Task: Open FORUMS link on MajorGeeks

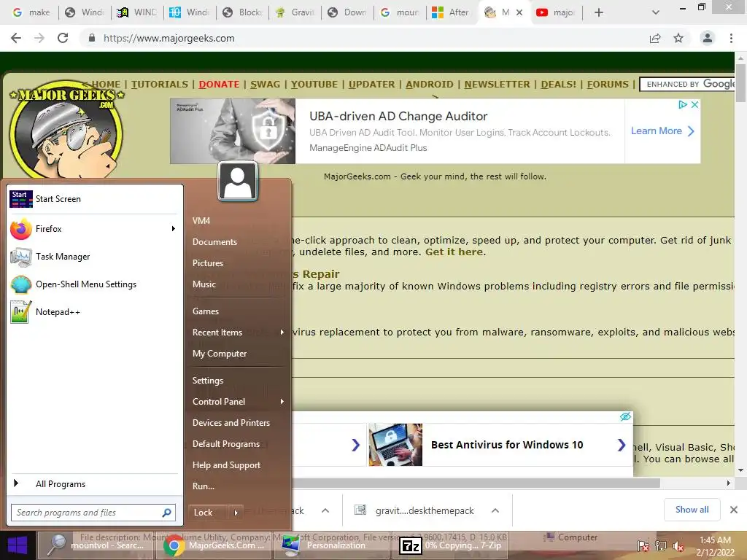Action: coord(608,85)
